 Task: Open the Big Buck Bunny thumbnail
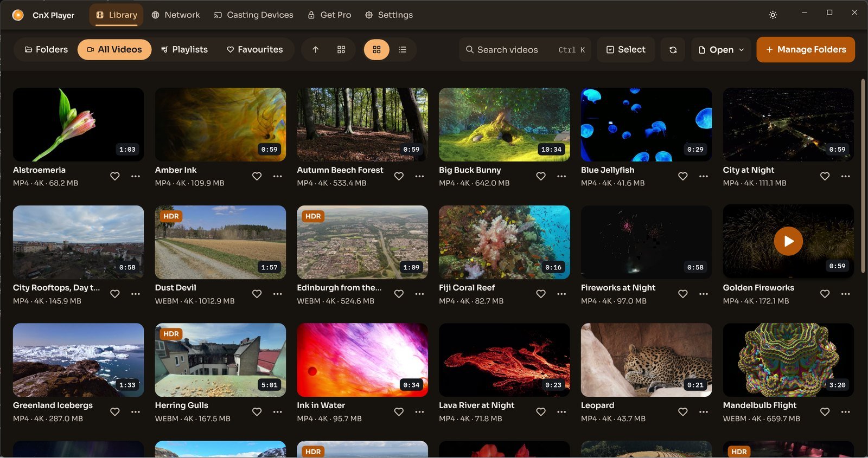click(505, 125)
